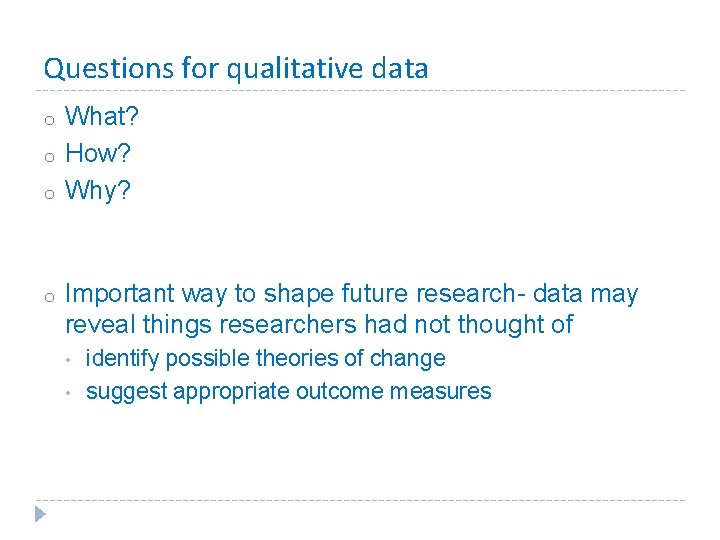Select 'suggest appropriate outcome measures' sub-bullet
The width and height of the screenshot is (720, 540).
click(x=288, y=391)
